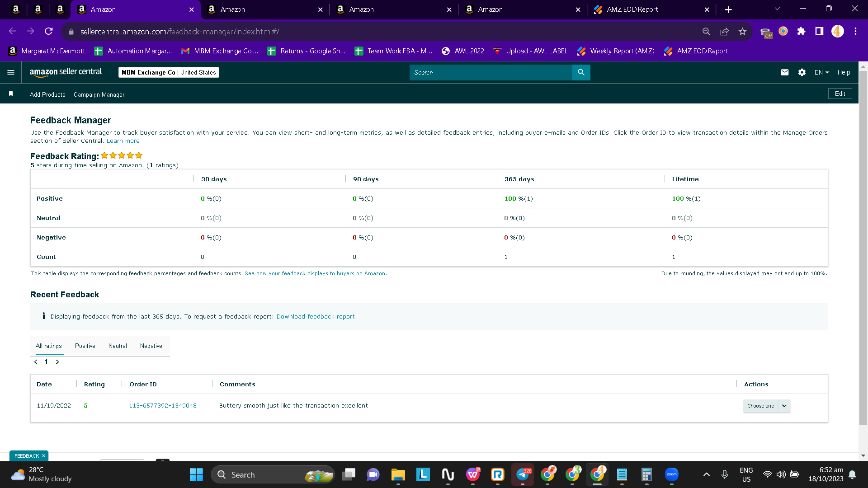Image resolution: width=868 pixels, height=488 pixels.
Task: Open the Margaret McDermott bookmark
Action: coord(47,51)
